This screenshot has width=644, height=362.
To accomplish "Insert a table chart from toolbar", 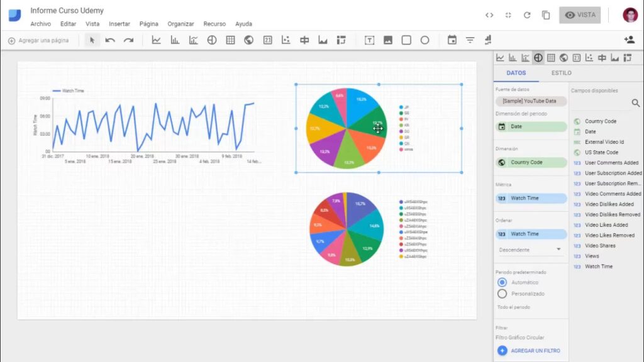I will click(230, 40).
